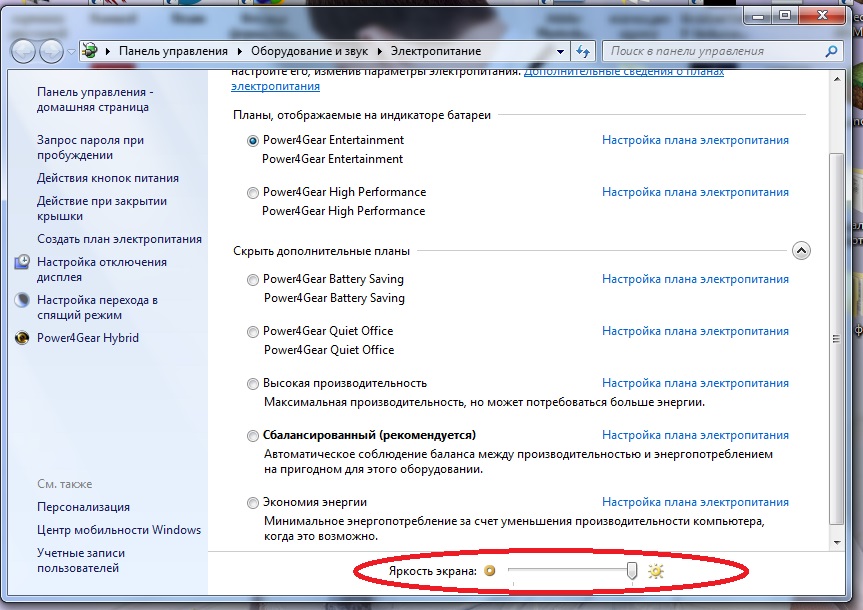Open Центр мобильности Windows link

119,530
